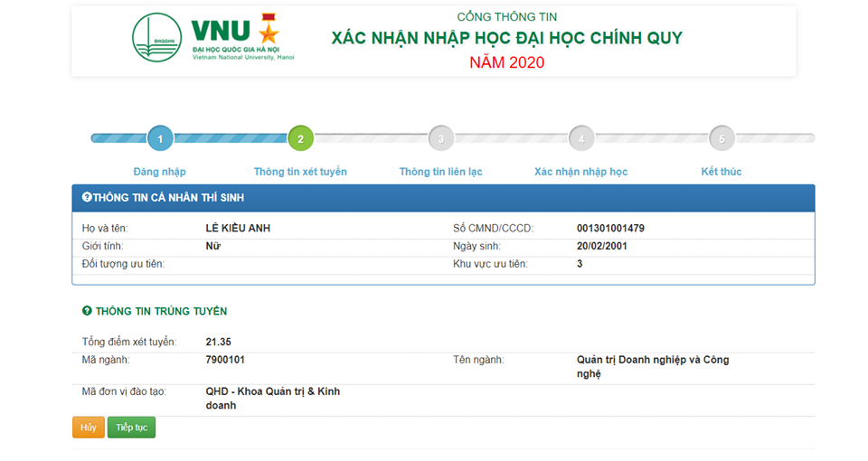868x461 pixels.
Task: Open the Thông tin xét tuyển step
Action: [300, 172]
